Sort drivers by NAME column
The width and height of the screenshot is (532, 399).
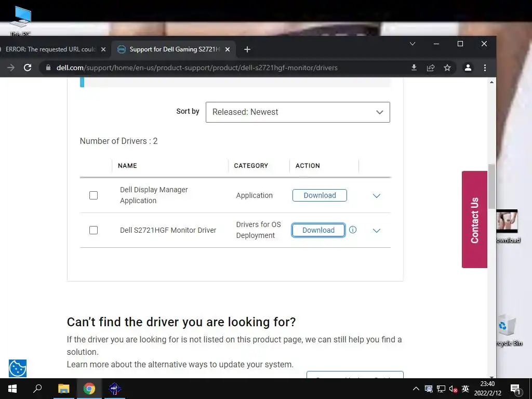click(127, 166)
